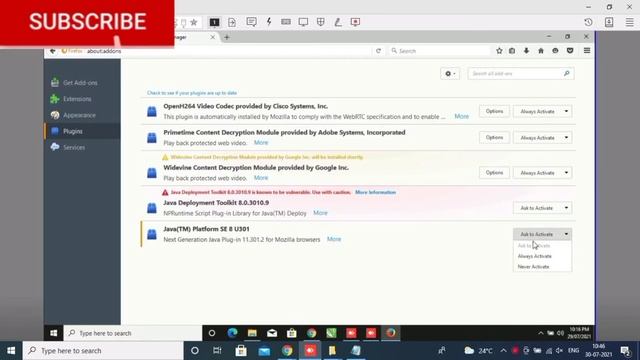
Task: Go back using Firefox back arrow
Action: (x=53, y=51)
